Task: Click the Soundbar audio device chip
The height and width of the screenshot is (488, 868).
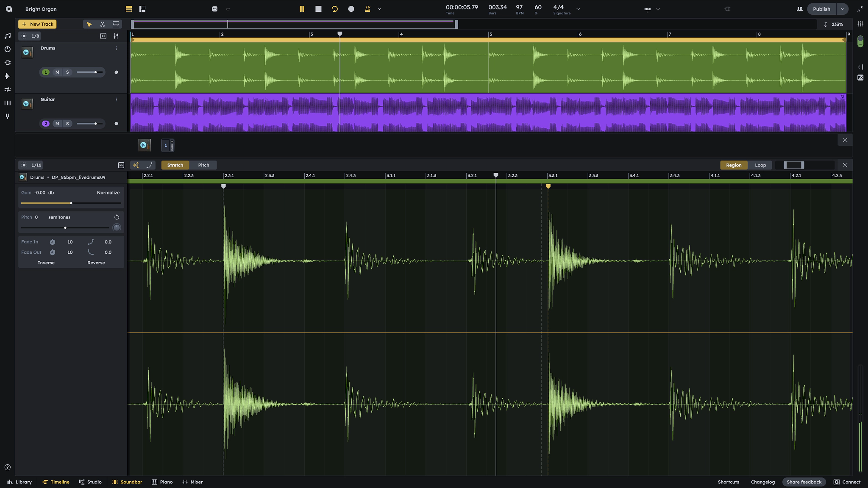Action: (x=145, y=145)
